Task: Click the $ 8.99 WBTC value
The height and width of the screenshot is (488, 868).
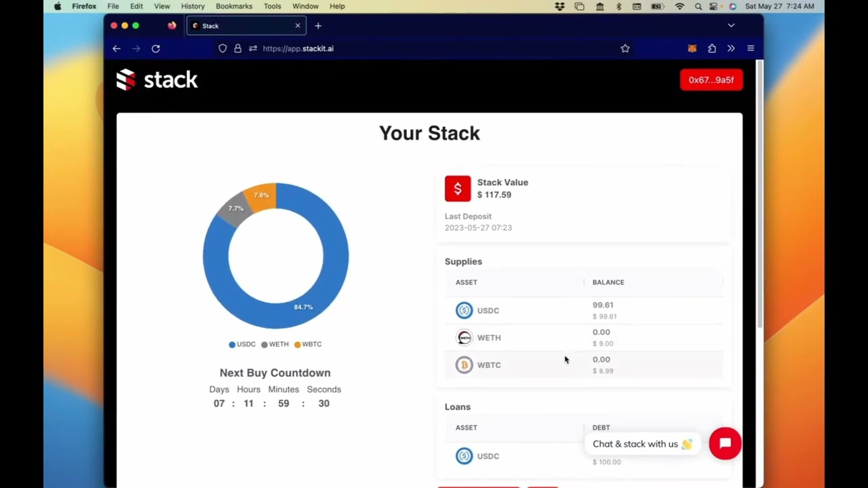Action: click(x=603, y=371)
